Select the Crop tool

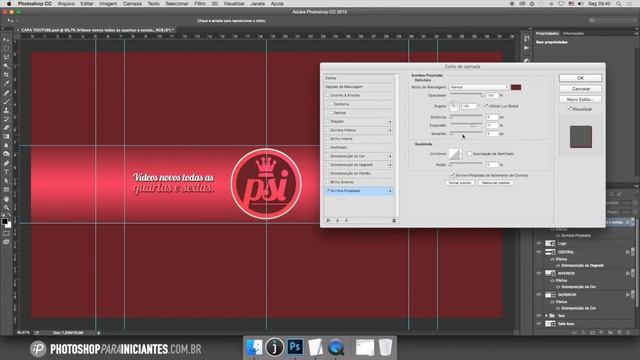click(x=6, y=75)
